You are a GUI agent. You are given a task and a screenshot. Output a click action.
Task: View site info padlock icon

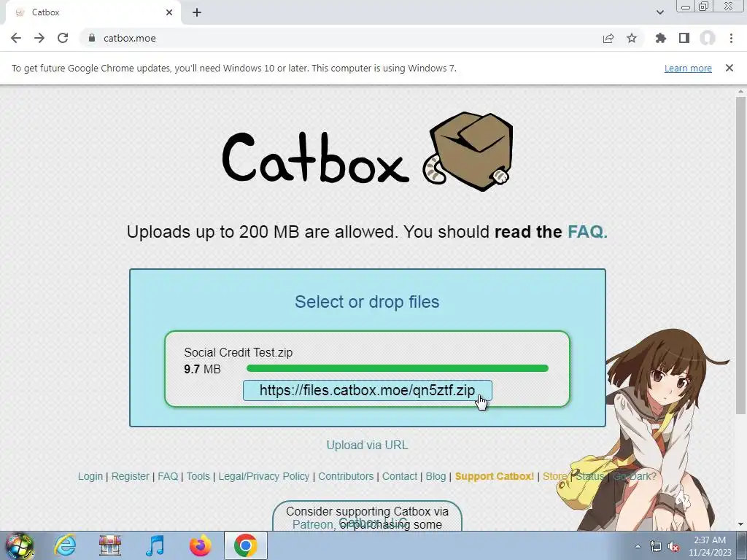coord(92,38)
